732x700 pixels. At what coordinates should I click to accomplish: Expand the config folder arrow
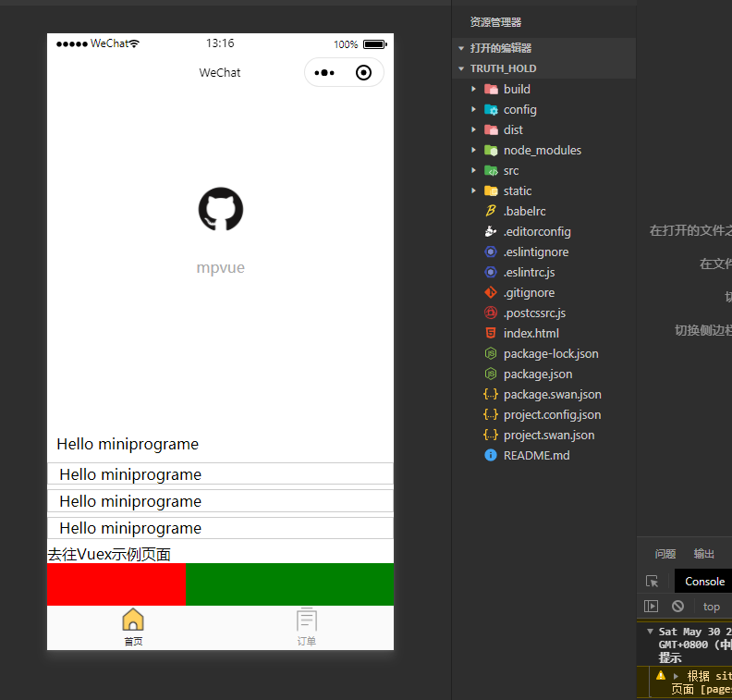(473, 109)
